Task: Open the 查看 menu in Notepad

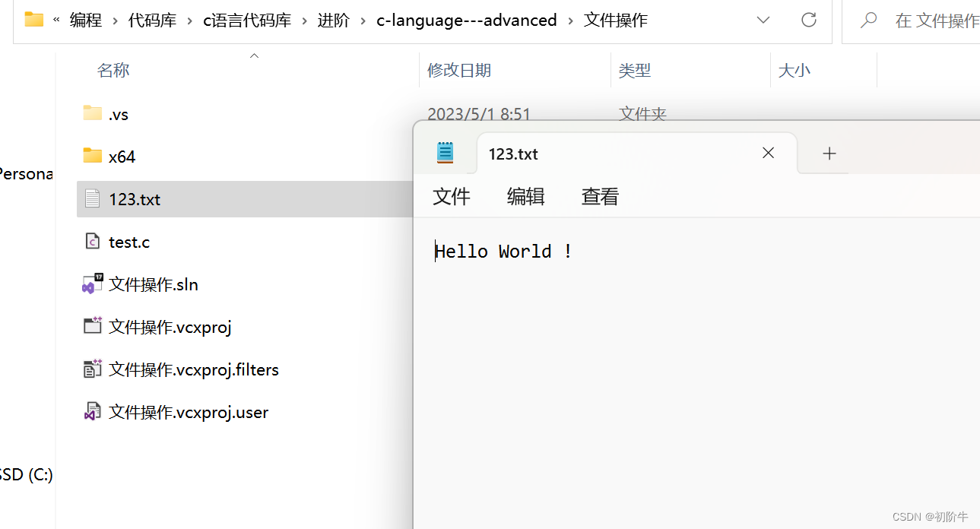Action: pyautogui.click(x=601, y=197)
